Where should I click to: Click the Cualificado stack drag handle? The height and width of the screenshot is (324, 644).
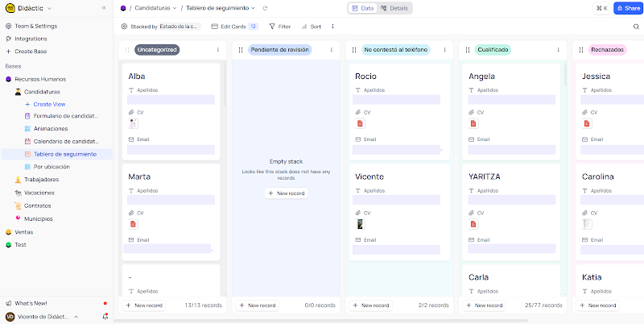[x=468, y=50]
